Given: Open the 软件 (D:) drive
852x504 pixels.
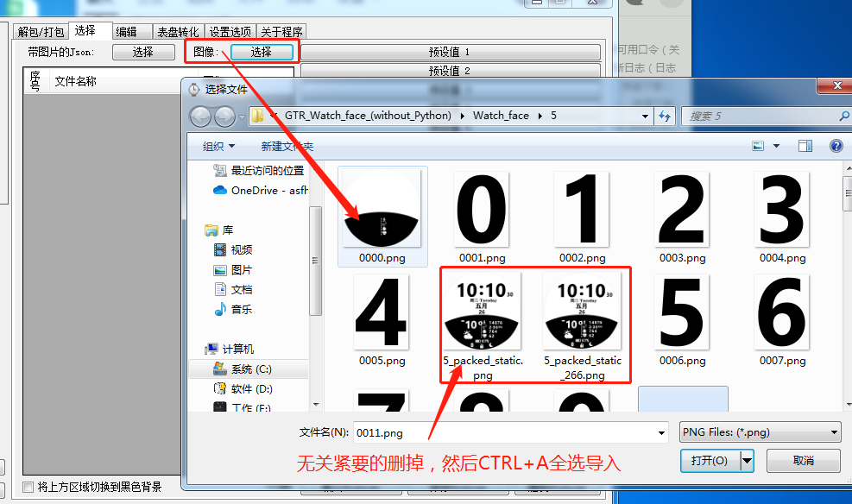Looking at the screenshot, I should (x=243, y=389).
